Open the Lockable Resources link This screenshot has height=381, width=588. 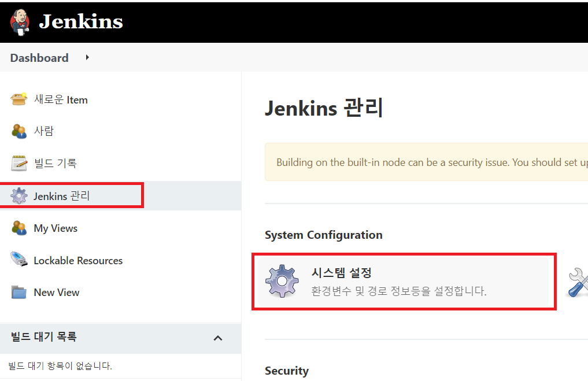click(x=78, y=261)
